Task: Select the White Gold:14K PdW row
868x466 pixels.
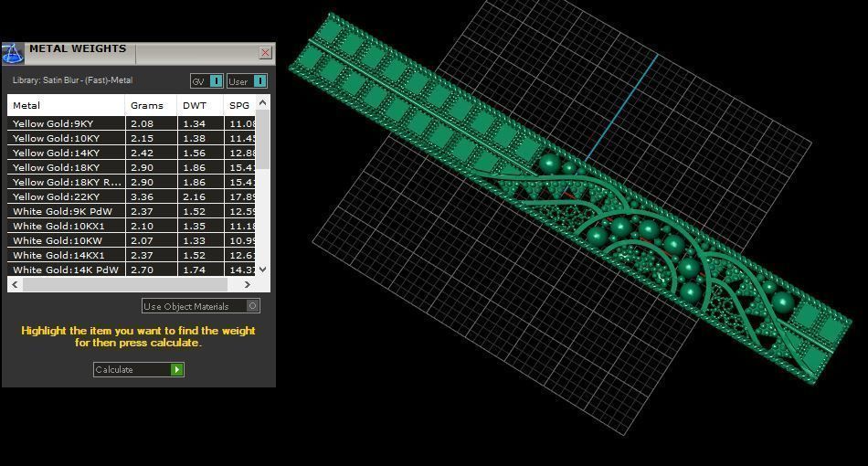Action: [x=132, y=270]
